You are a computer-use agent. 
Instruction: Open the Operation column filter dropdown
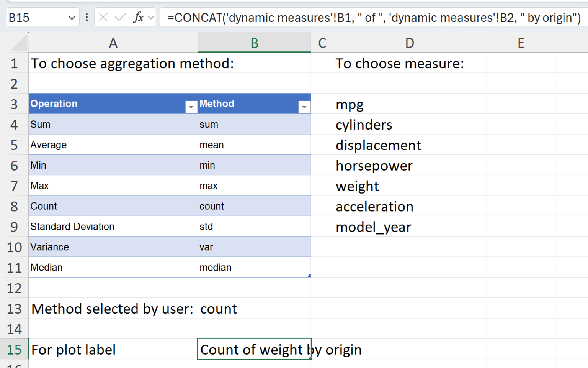pos(191,107)
